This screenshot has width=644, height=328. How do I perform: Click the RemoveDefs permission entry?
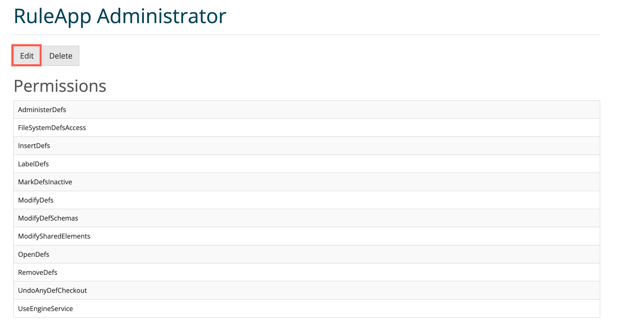point(38,272)
